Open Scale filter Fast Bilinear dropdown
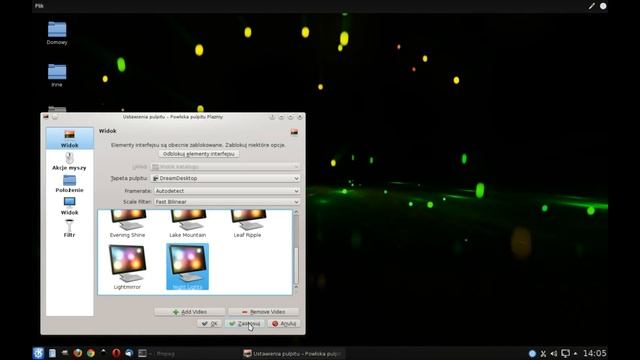This screenshot has height=360, width=640. (x=227, y=202)
